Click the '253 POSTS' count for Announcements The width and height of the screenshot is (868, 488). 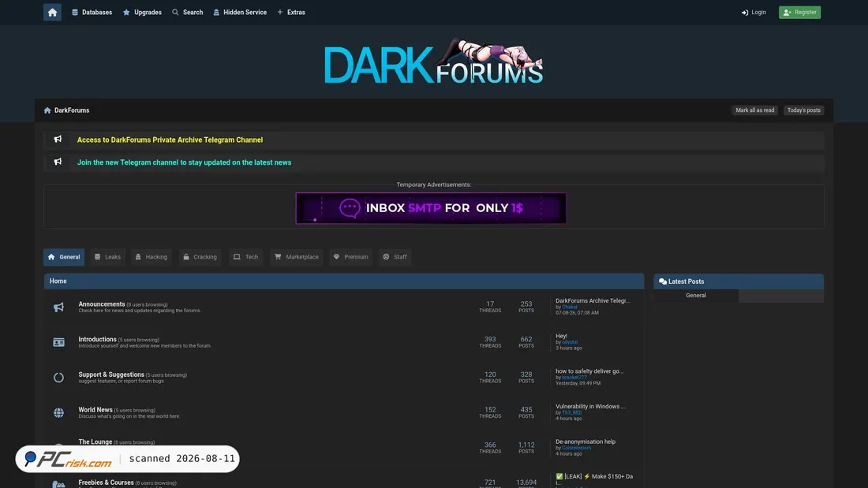tap(526, 307)
